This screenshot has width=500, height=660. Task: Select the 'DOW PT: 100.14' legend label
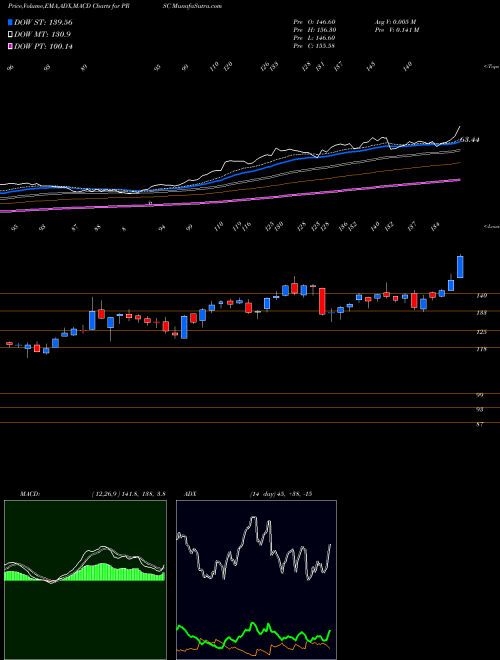pyautogui.click(x=43, y=46)
